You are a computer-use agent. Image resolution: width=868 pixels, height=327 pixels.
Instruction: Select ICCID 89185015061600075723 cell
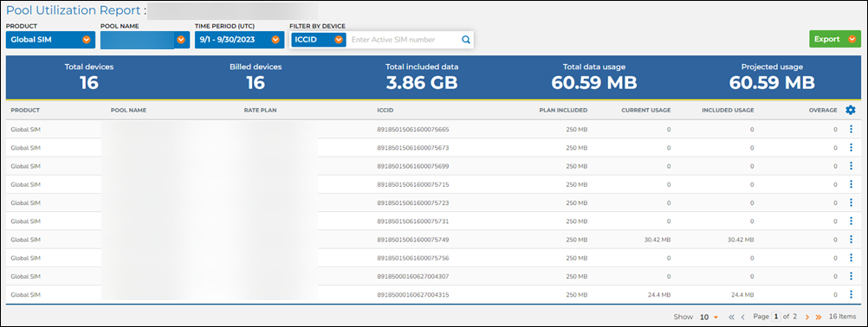tap(412, 202)
